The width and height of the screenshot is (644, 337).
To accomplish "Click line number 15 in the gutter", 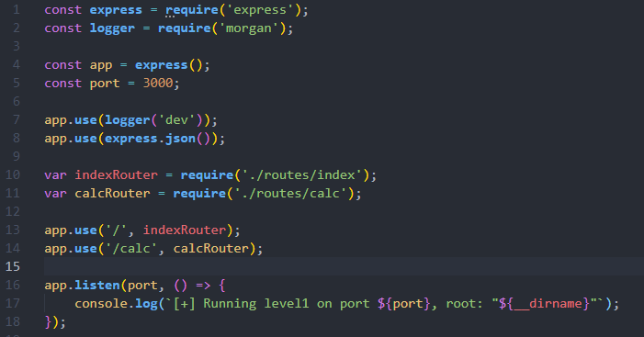I will coord(12,266).
